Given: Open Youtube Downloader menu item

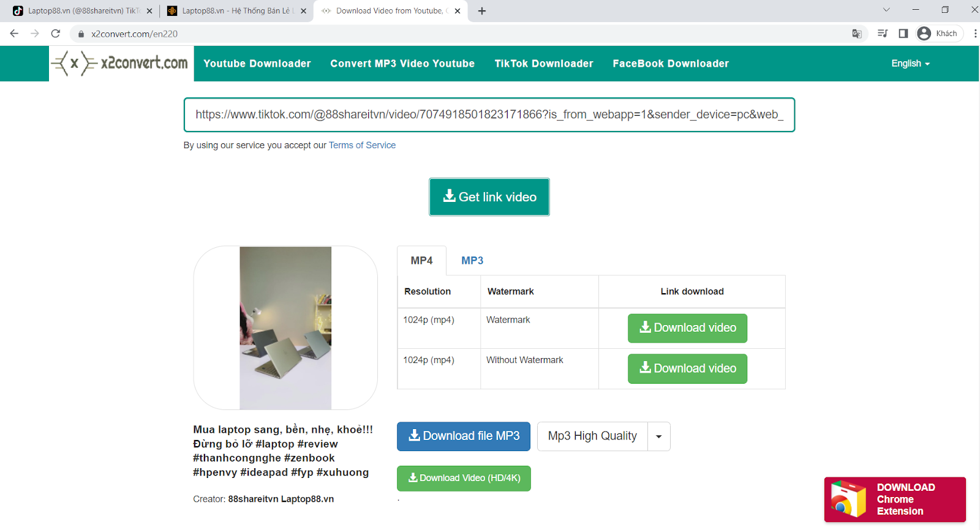Looking at the screenshot, I should click(257, 64).
